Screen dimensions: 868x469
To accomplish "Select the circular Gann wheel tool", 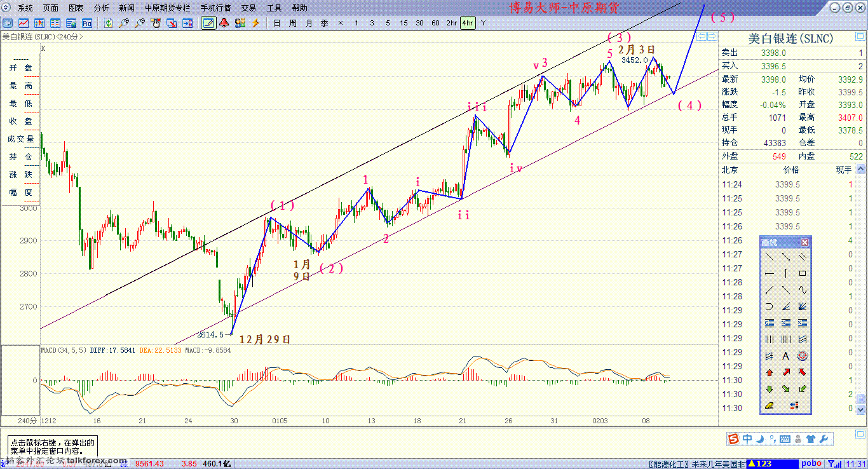I will pos(803,356).
